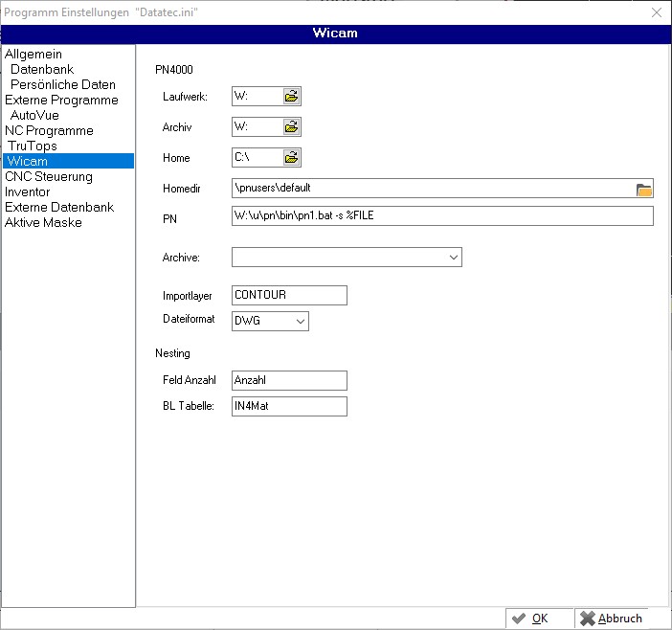Viewport: 672px width, 630px height.
Task: Select Datenbank in settings tree
Action: [42, 70]
